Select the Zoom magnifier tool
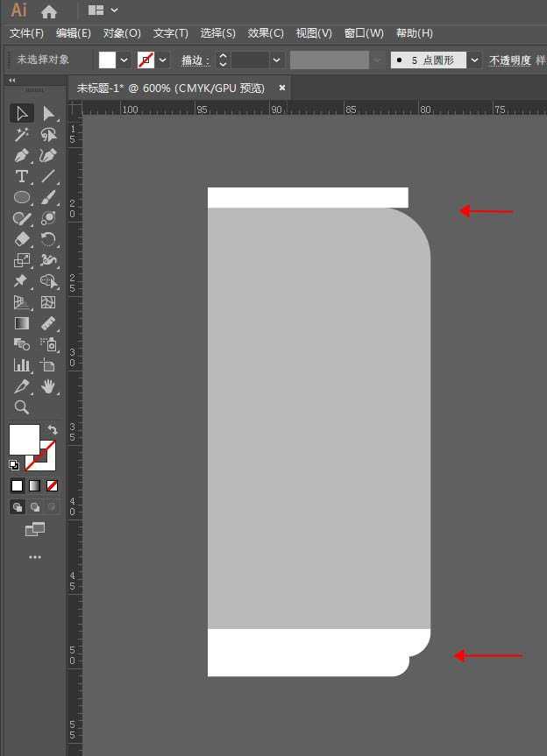 [x=22, y=407]
